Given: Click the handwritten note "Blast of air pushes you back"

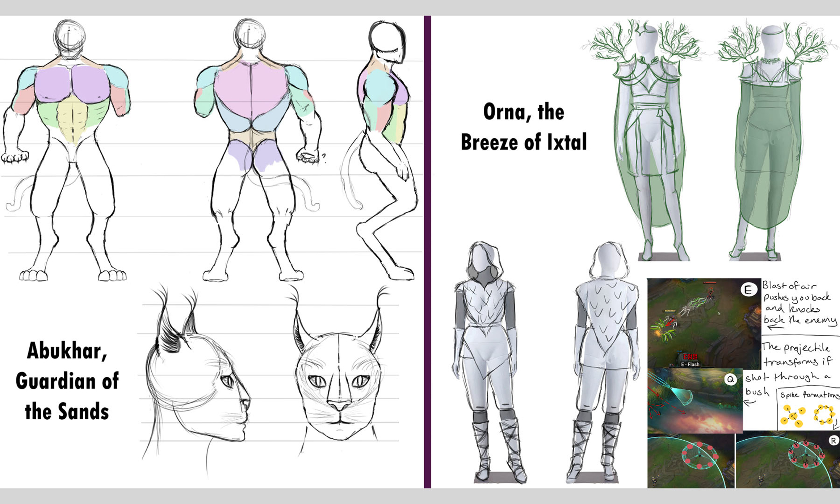Looking at the screenshot, I should click(x=796, y=292).
